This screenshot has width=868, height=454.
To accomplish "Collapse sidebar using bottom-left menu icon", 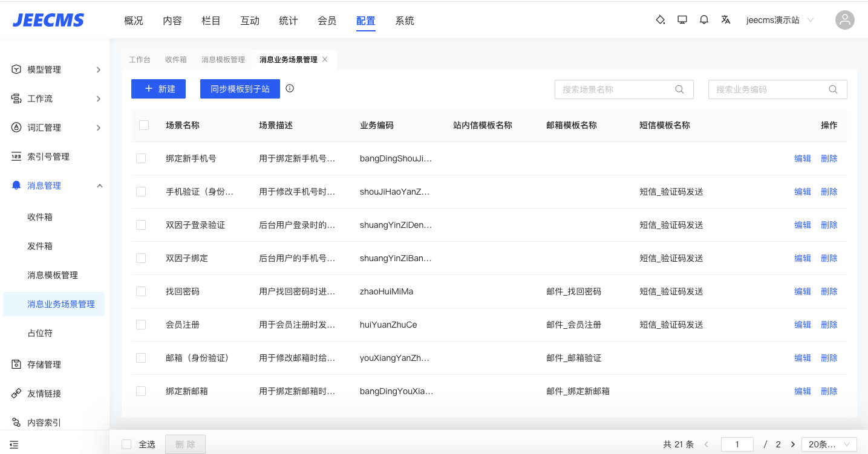I will 14,444.
